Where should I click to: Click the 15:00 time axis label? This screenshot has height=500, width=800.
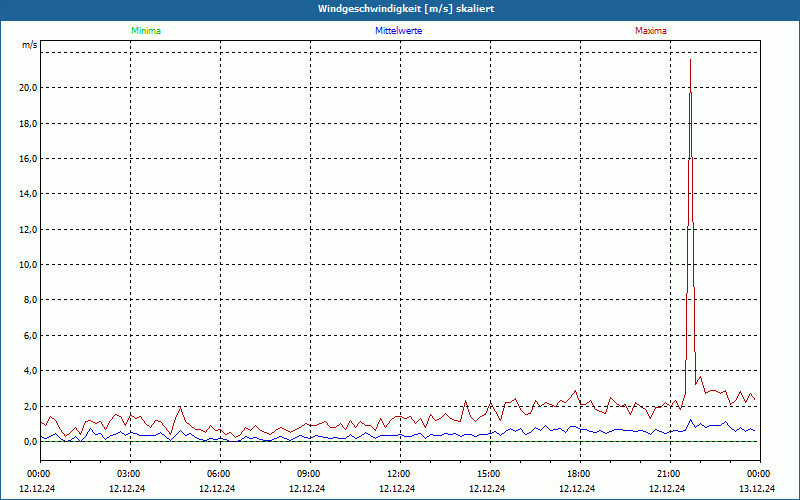point(490,474)
